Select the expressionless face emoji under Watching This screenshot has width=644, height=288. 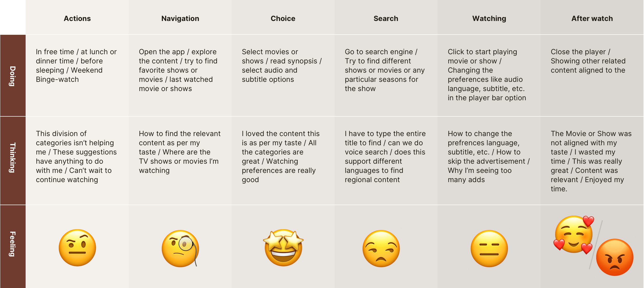pos(489,248)
